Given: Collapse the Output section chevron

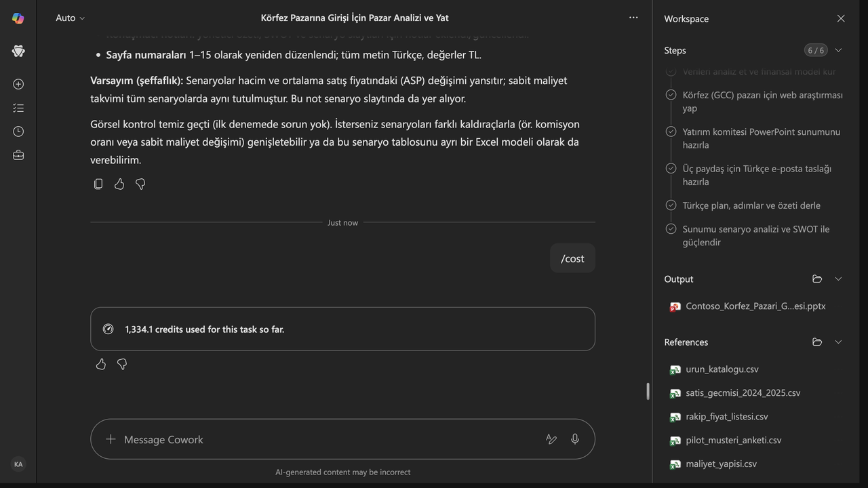Looking at the screenshot, I should click(838, 279).
